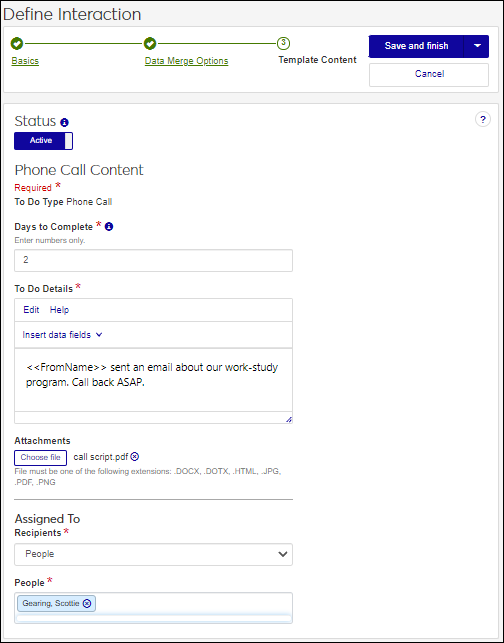Click the Basics step checkmark icon
This screenshot has width=504, height=643.
pos(17,43)
